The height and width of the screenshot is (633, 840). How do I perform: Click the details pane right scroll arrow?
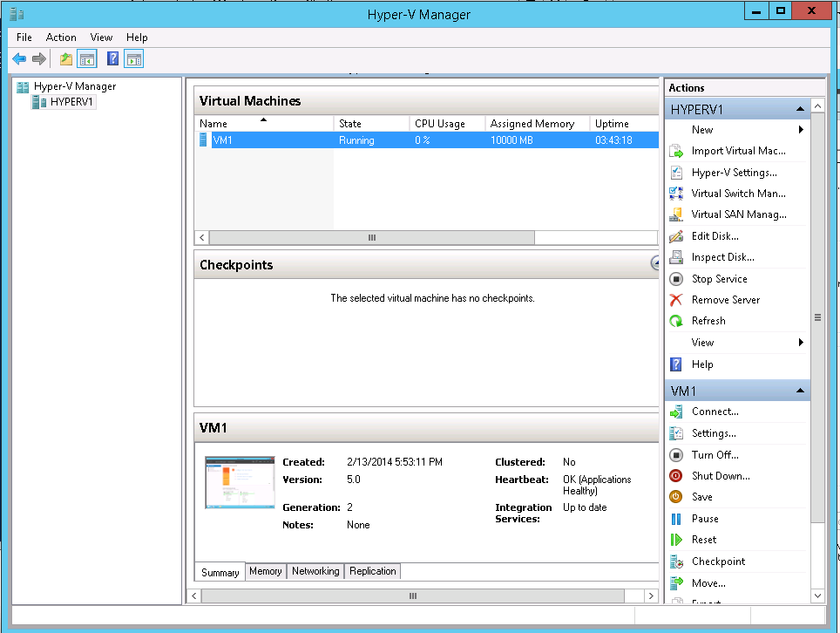click(x=651, y=596)
